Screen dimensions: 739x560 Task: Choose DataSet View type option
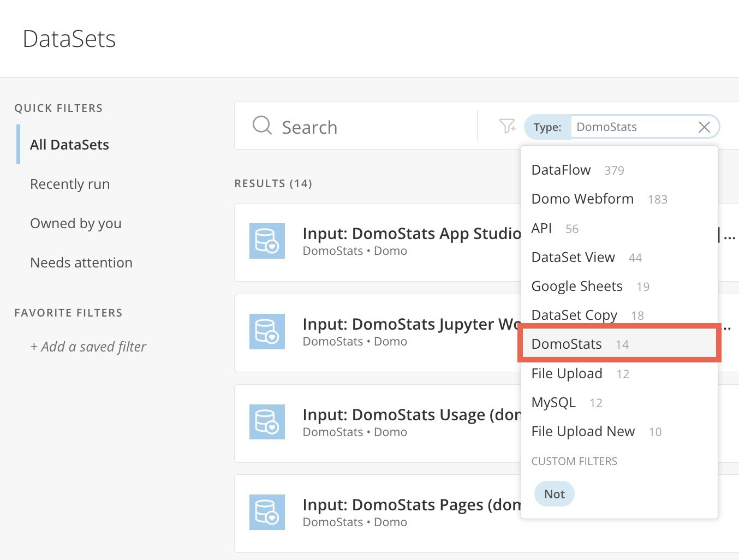[x=619, y=257]
